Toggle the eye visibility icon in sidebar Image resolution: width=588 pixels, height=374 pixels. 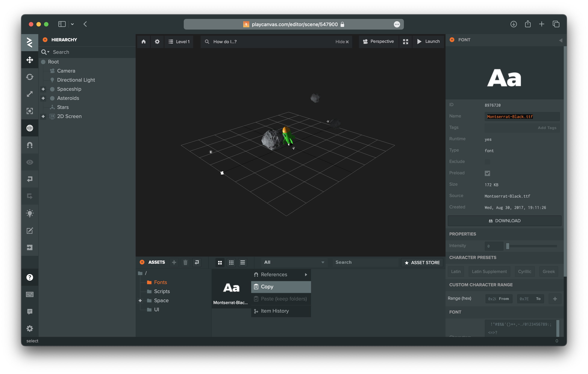[30, 162]
